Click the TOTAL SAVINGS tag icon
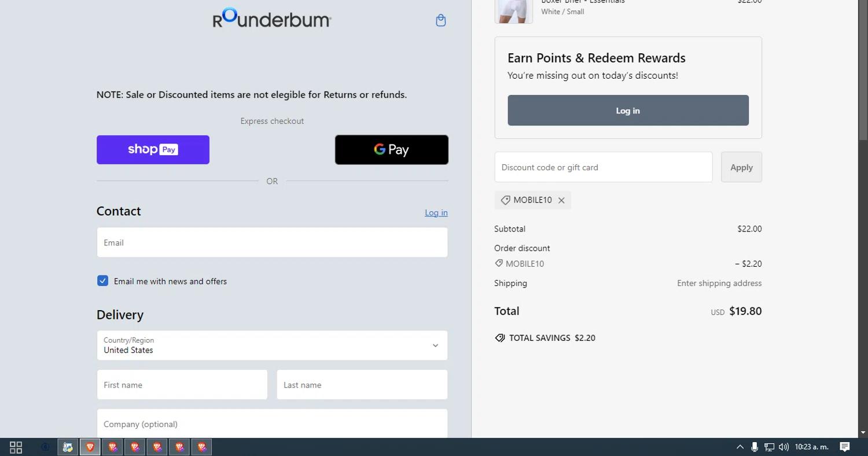The height and width of the screenshot is (456, 868). click(x=500, y=338)
